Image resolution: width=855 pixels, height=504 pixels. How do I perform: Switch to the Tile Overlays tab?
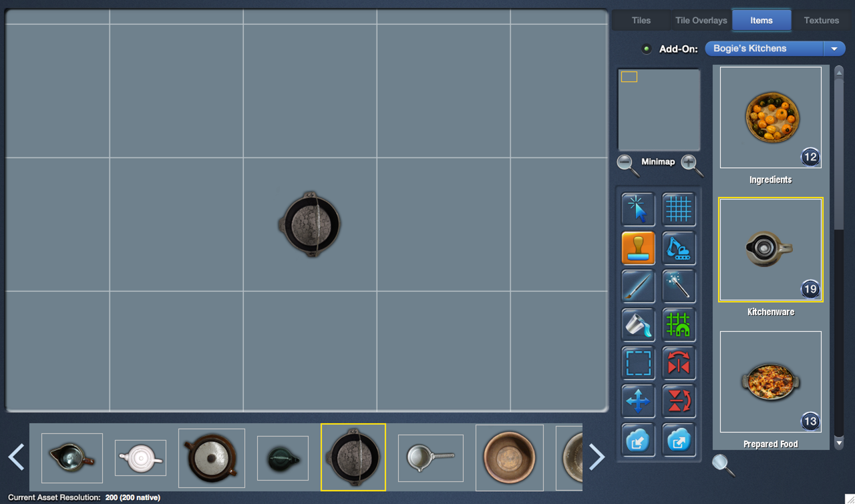pyautogui.click(x=701, y=20)
